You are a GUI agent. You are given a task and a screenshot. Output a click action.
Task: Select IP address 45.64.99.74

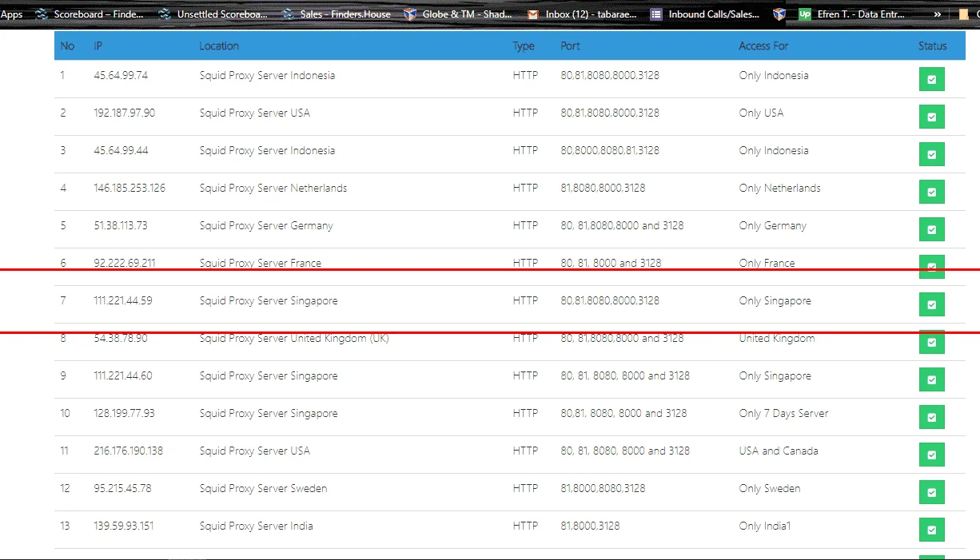(121, 75)
